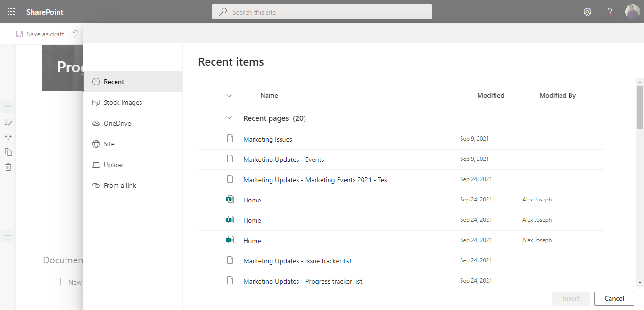Viewport: 644px width, 310px height.
Task: Add a new section with the plus icon
Action: coord(8,236)
